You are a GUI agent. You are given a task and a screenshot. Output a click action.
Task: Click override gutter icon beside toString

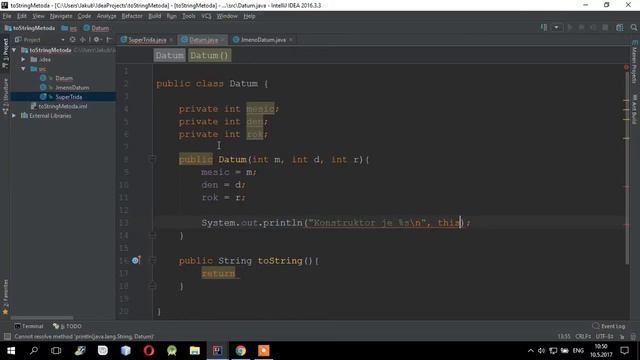pyautogui.click(x=136, y=260)
